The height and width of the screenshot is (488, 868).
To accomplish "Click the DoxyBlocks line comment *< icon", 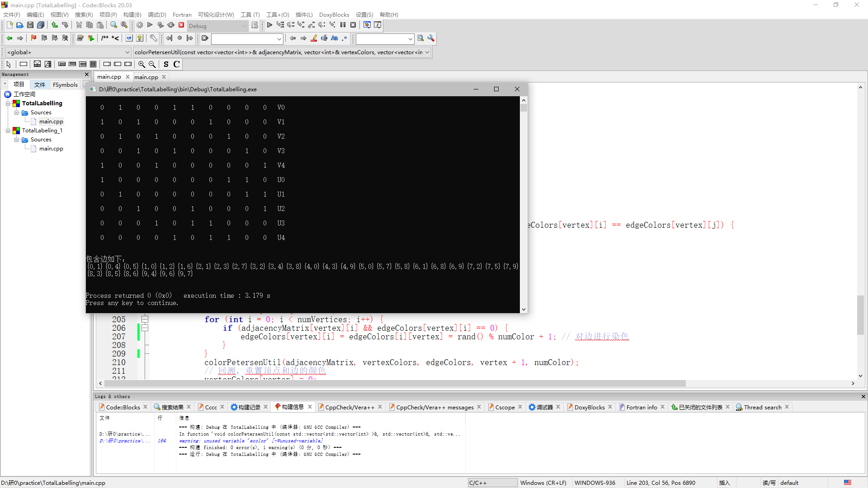I will tap(115, 38).
